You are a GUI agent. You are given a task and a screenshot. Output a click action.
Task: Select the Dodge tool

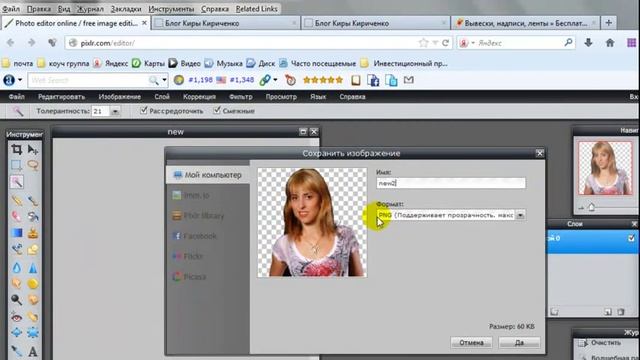[16, 300]
